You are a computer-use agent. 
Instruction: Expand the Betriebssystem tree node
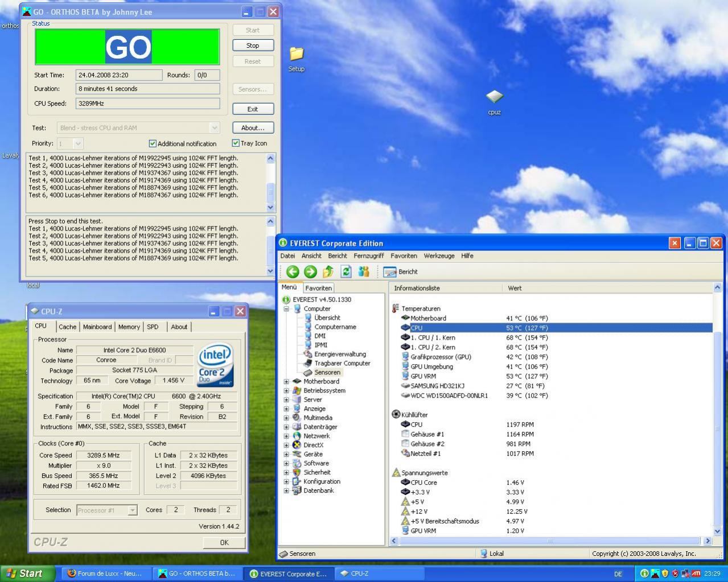(286, 390)
